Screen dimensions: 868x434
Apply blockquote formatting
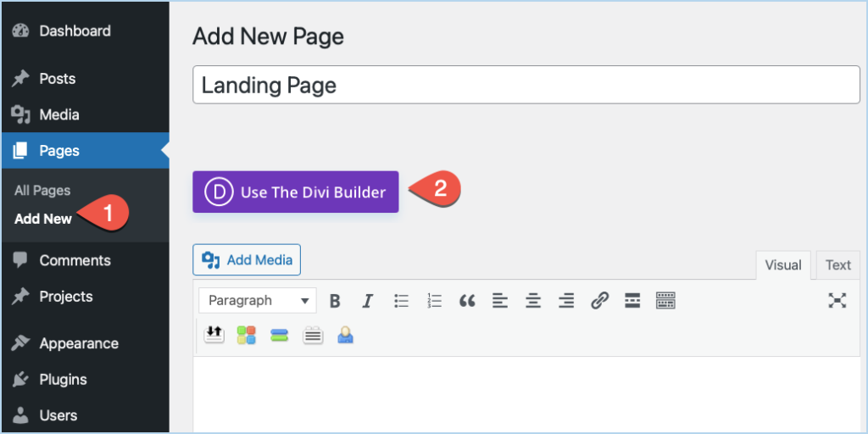(x=467, y=301)
